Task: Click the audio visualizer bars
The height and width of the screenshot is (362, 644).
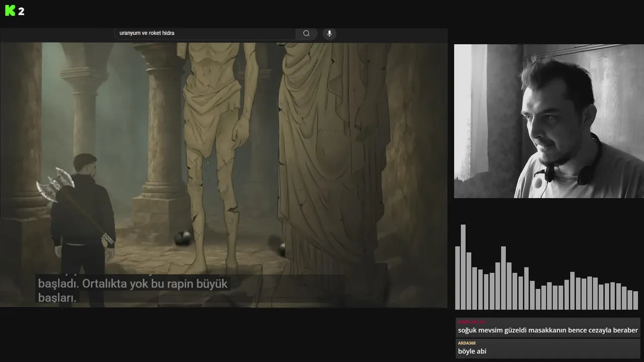Action: coord(546,267)
